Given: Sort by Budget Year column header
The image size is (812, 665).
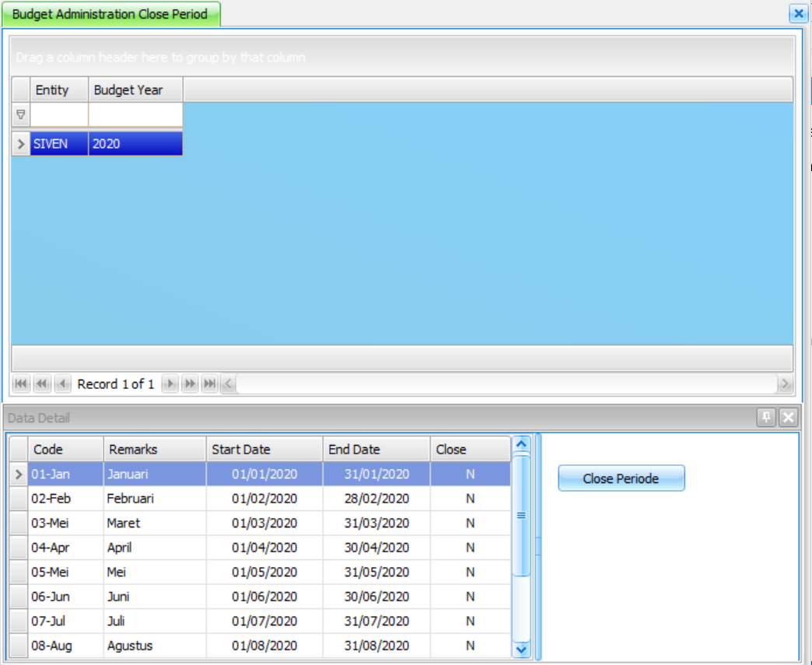Looking at the screenshot, I should [135, 89].
